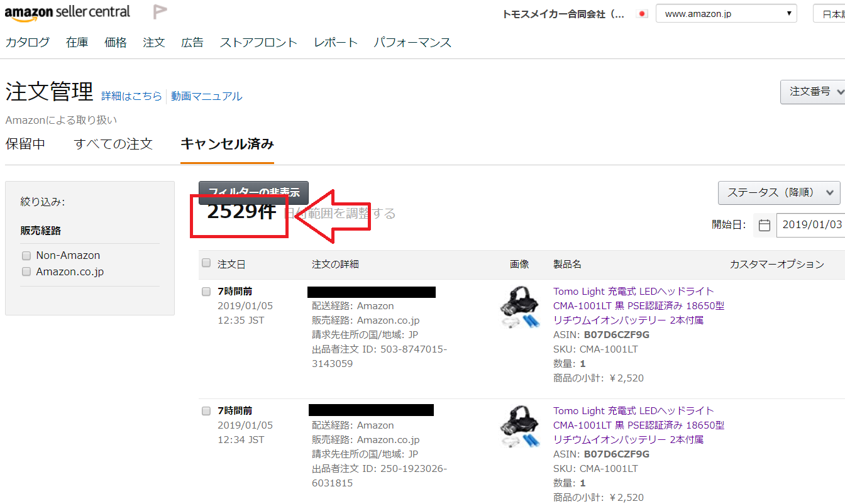Switch to the すべての注文 tab
Image resolution: width=845 pixels, height=504 pixels.
pos(113,144)
